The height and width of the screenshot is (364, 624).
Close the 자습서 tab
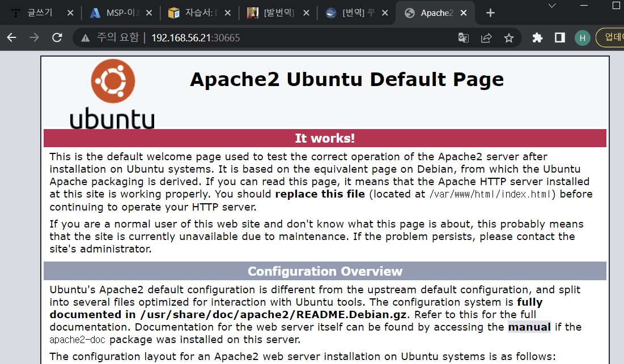tap(228, 13)
